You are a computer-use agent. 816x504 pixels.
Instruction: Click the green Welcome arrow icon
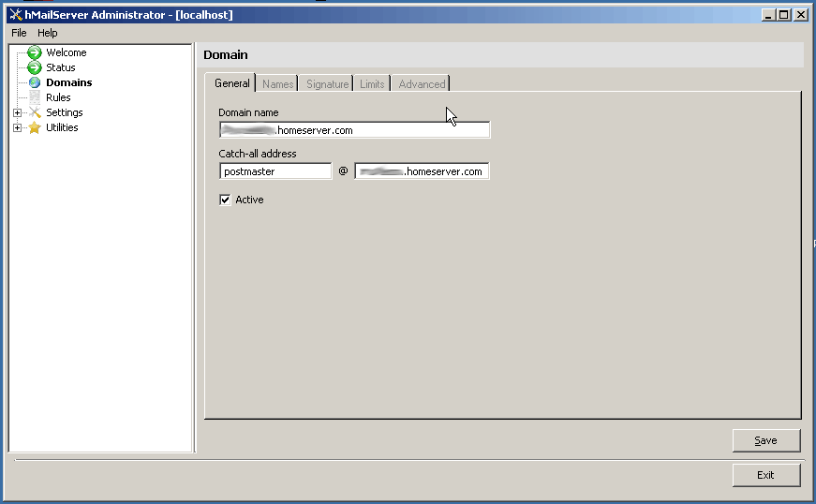coord(35,52)
